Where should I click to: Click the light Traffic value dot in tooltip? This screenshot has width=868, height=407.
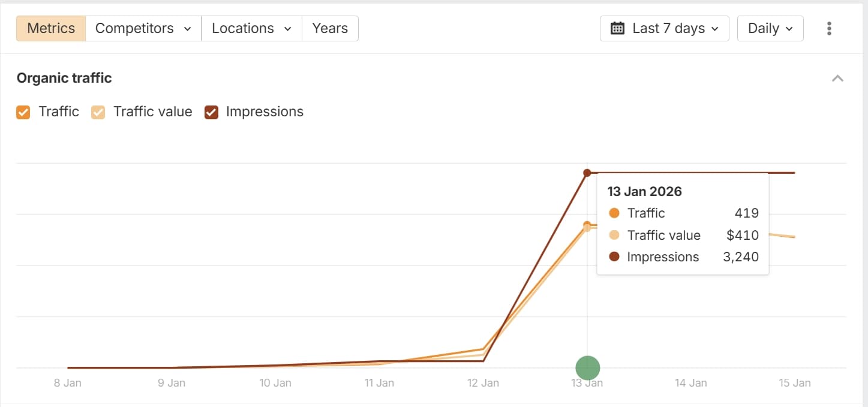click(613, 235)
